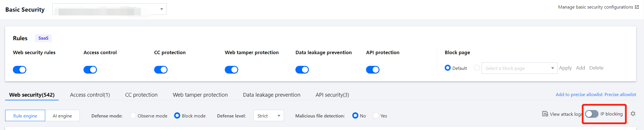Open the Basic Security domain selector dropdown

(x=109, y=9)
